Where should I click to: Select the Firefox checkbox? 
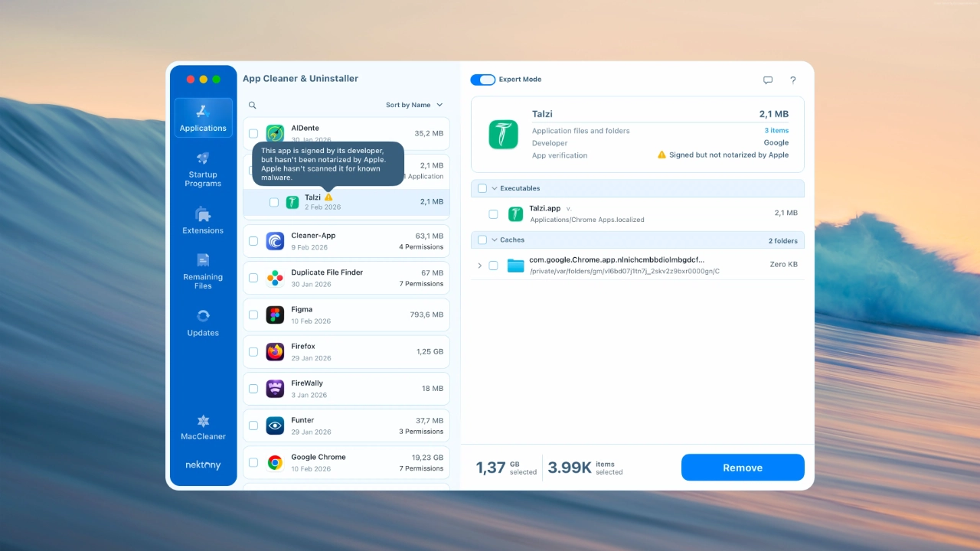pyautogui.click(x=253, y=352)
